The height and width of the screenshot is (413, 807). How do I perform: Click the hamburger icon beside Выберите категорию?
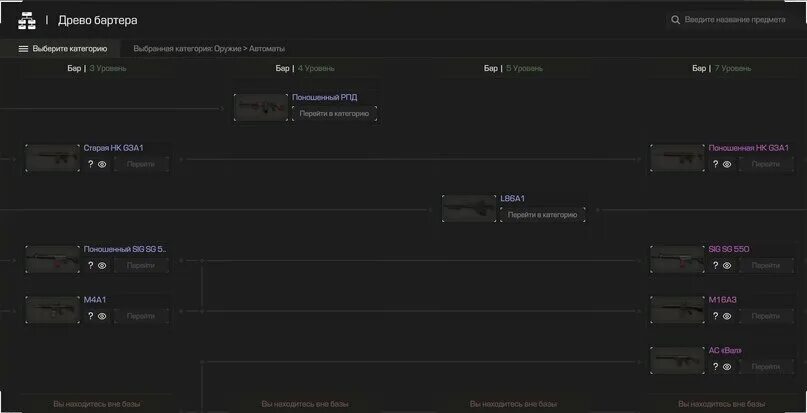point(23,49)
